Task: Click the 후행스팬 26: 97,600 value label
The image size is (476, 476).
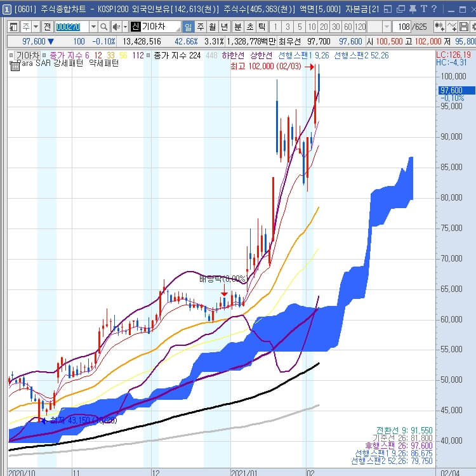Action: coord(399,446)
